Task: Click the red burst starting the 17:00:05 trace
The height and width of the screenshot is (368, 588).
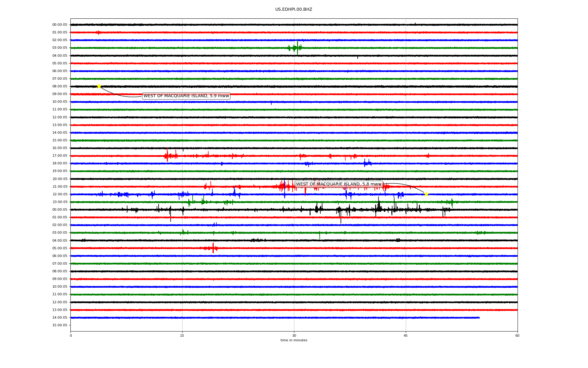Action: (167, 156)
